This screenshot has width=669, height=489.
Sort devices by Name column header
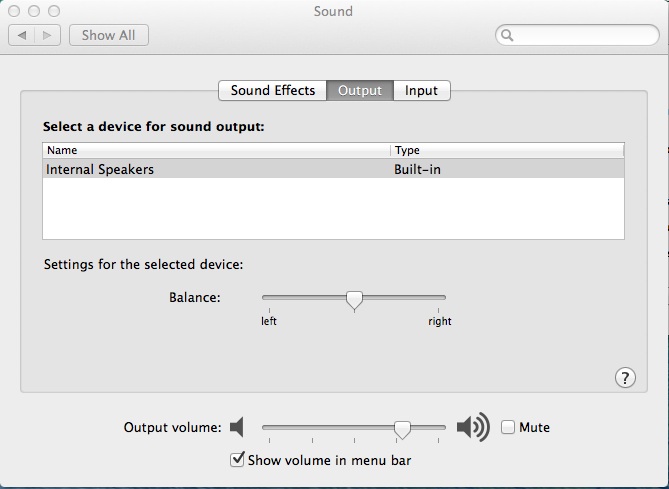[215, 150]
